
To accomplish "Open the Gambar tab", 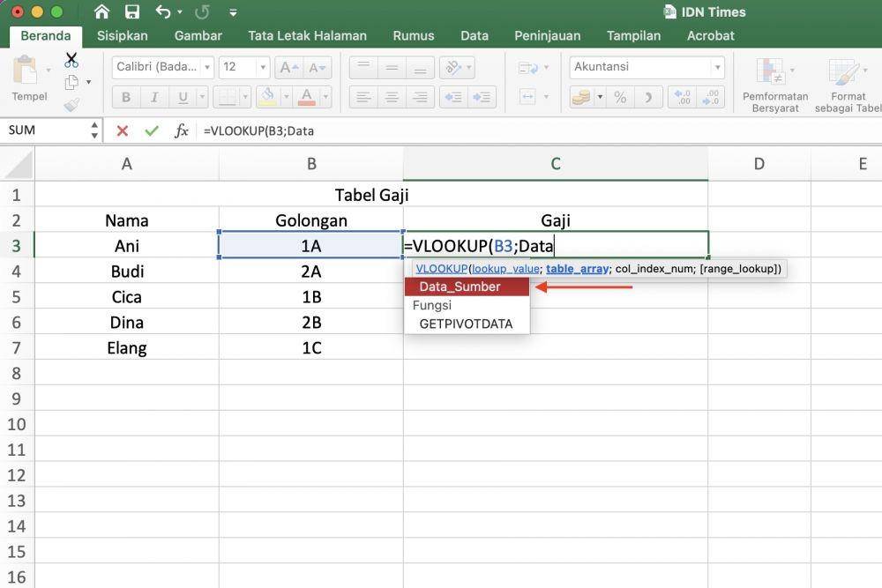I will 198,36.
